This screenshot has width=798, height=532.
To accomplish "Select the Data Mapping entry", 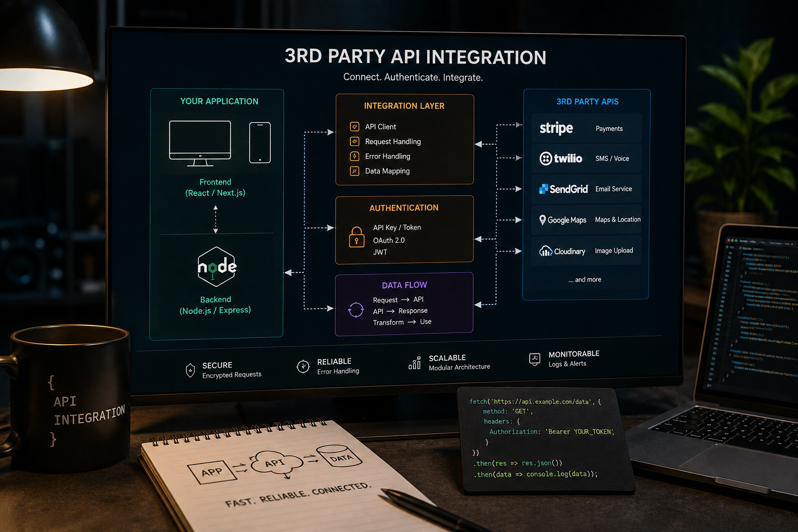I will tap(380, 171).
